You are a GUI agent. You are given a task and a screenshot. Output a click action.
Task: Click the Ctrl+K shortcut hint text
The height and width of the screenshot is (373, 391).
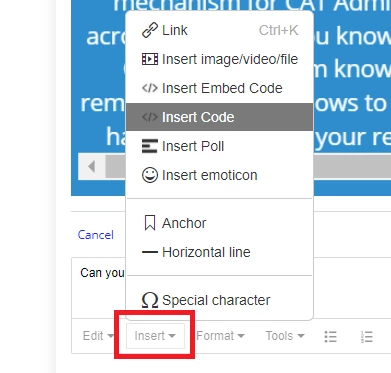coord(279,30)
